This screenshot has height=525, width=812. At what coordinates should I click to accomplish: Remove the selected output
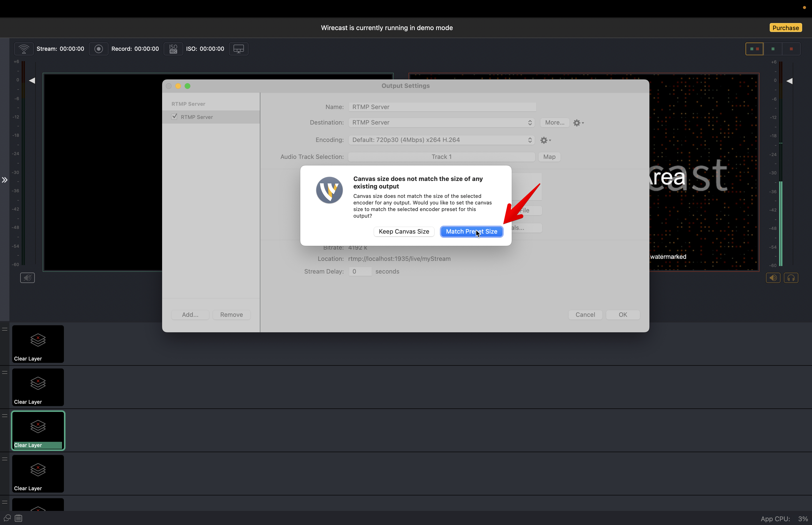tap(231, 315)
